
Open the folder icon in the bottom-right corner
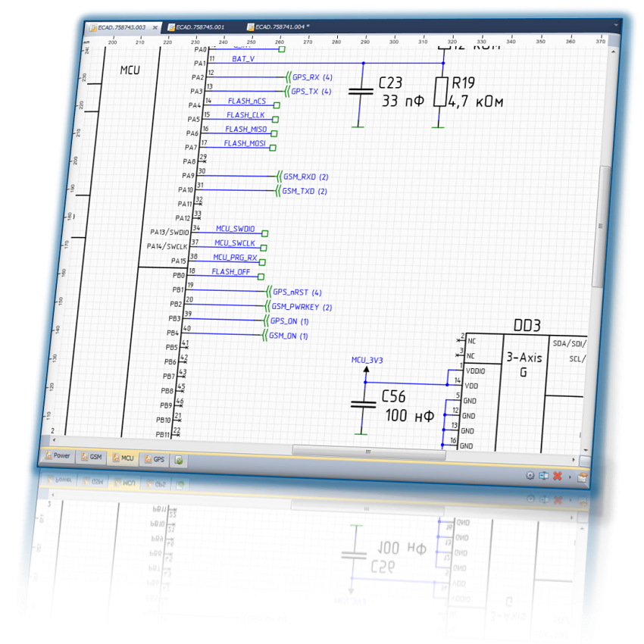click(583, 477)
